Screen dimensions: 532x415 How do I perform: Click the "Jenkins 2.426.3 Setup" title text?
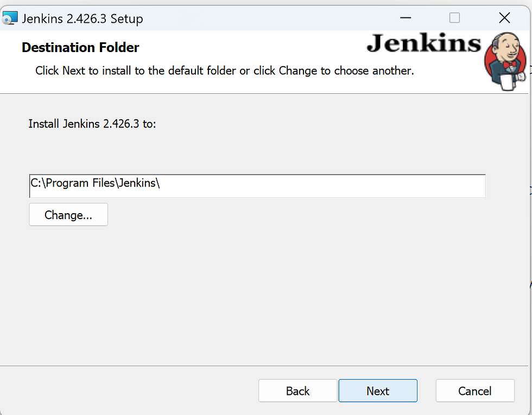click(83, 18)
